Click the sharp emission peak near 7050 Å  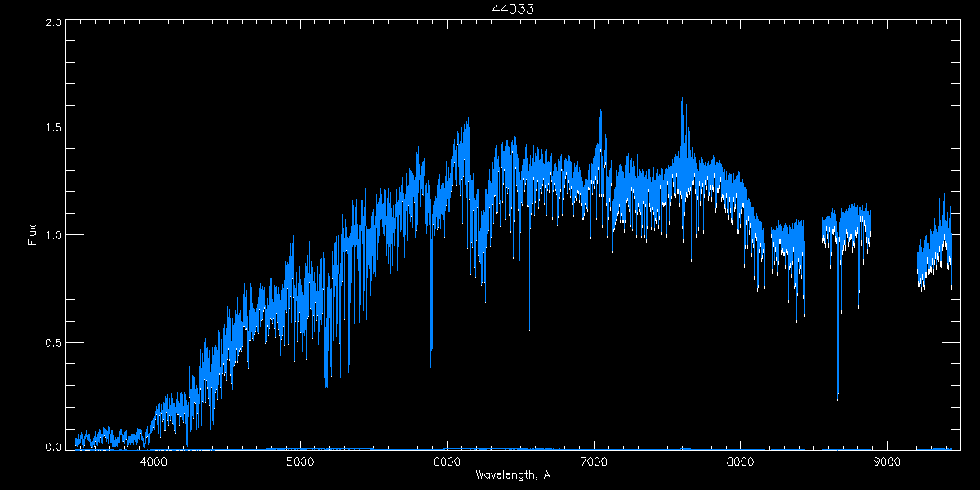601,111
